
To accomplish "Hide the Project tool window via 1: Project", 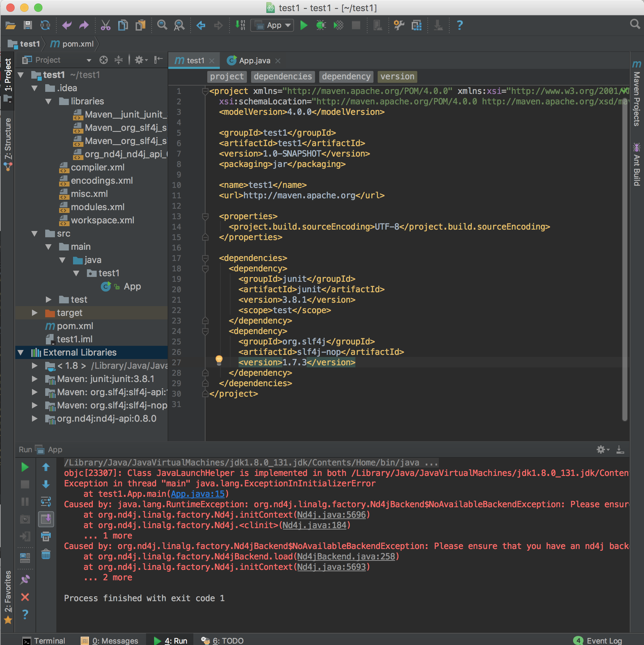I will 8,74.
